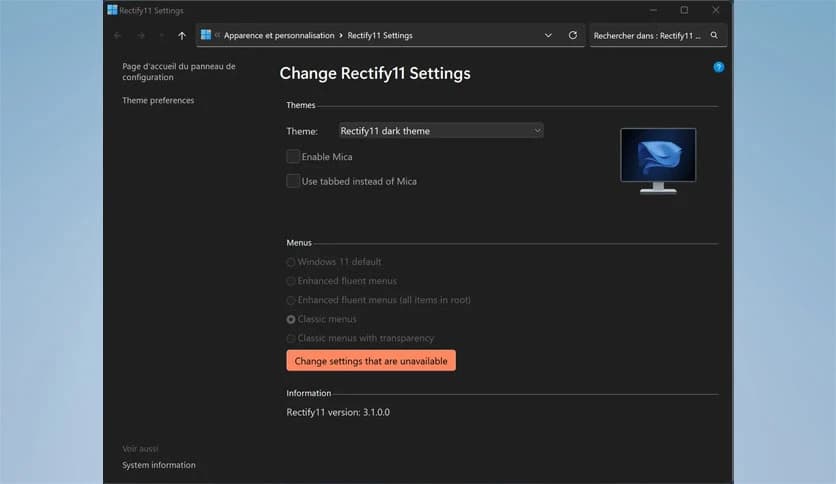Click the forward navigation arrow
Screen dimensions: 836x484
[x=140, y=35]
